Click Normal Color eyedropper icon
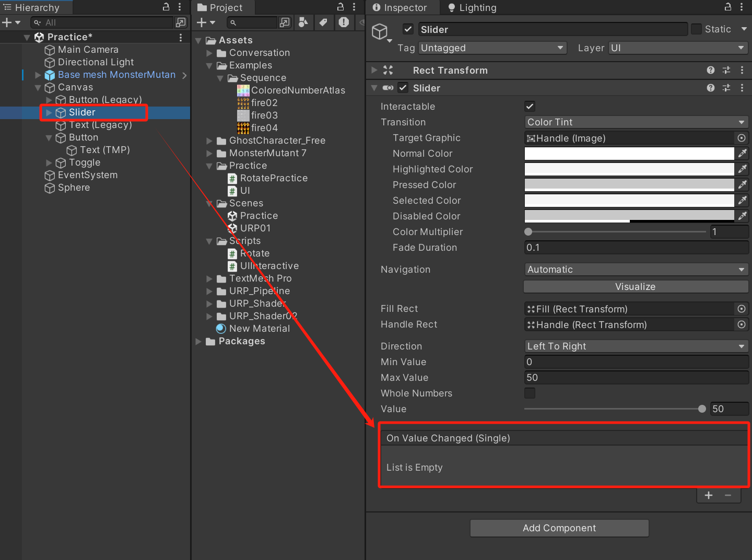Image resolution: width=752 pixels, height=560 pixels. tap(742, 154)
